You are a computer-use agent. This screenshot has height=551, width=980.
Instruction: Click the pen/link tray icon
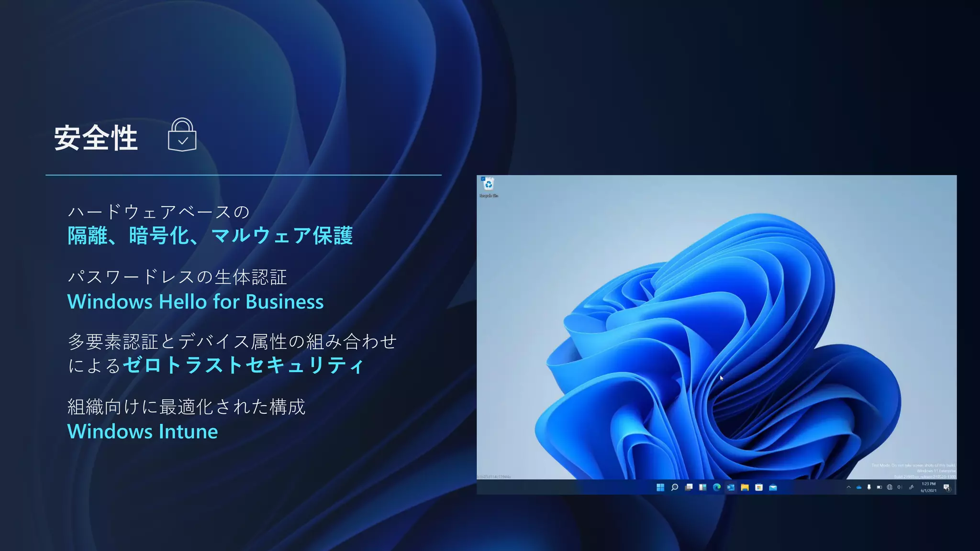(x=911, y=487)
